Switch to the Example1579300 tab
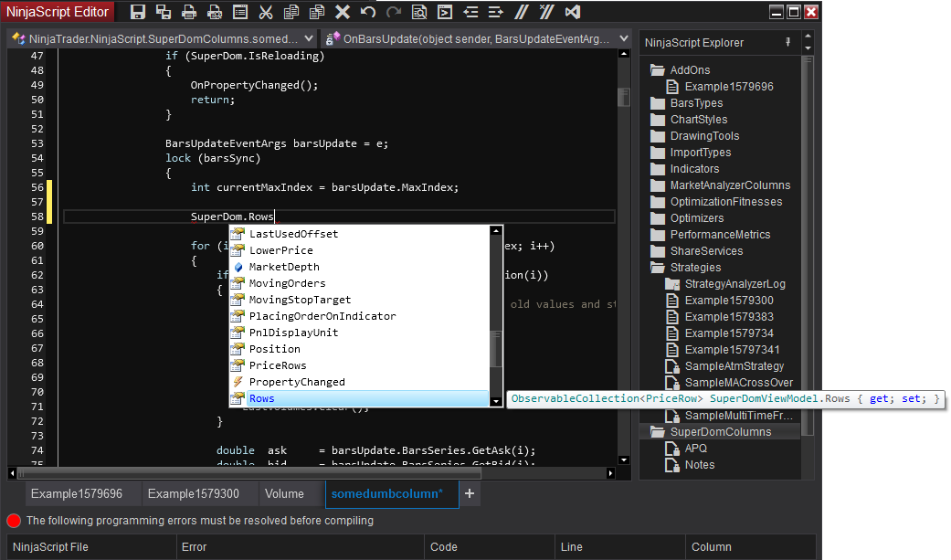The height and width of the screenshot is (560, 951). point(193,493)
